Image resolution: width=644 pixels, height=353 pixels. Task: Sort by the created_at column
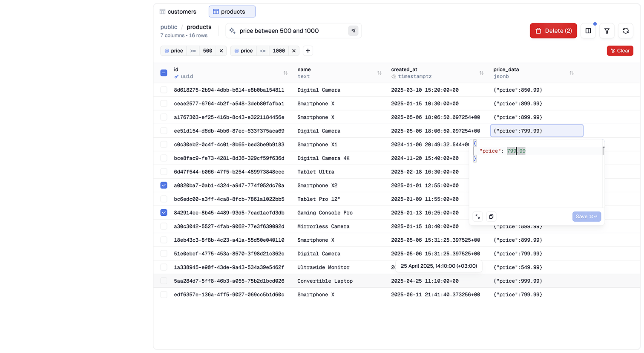481,73
